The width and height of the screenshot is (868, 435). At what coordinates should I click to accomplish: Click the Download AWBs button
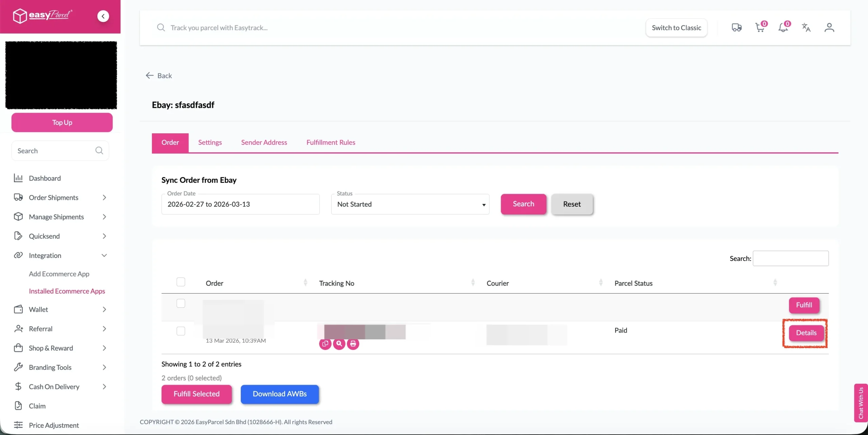280,394
